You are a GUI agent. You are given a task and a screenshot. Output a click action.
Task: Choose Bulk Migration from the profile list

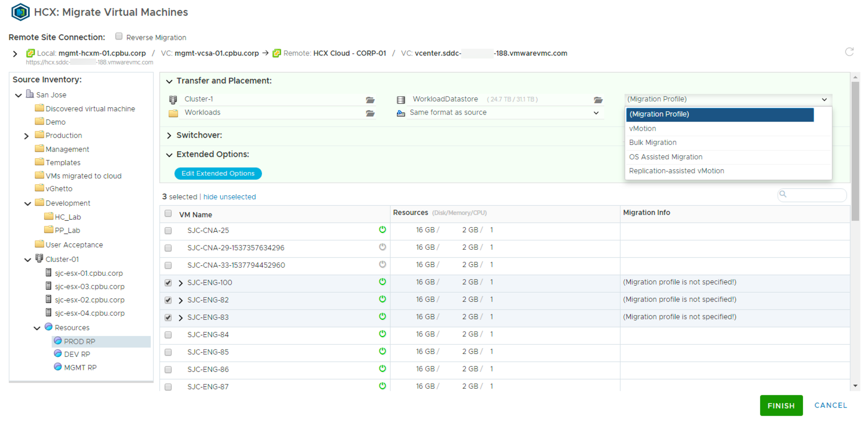tap(728, 143)
